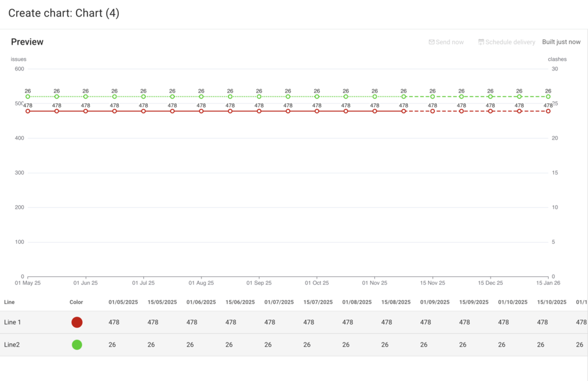Click the Color column header

[76, 302]
